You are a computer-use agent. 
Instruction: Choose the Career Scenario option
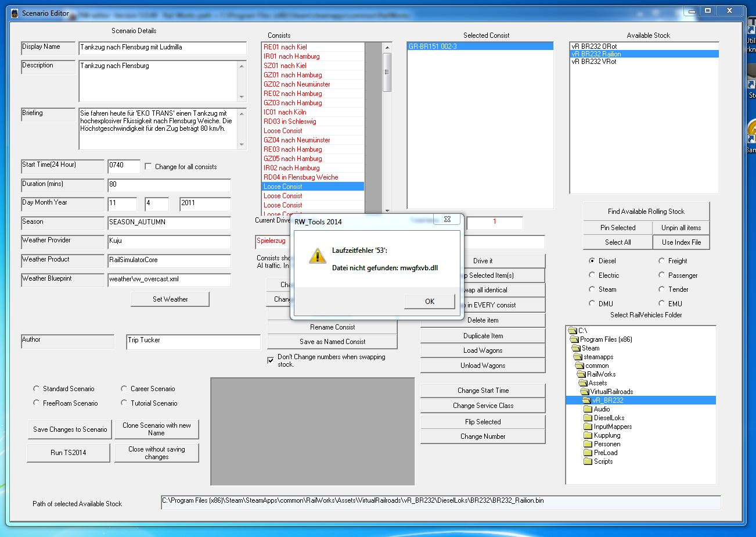point(125,389)
